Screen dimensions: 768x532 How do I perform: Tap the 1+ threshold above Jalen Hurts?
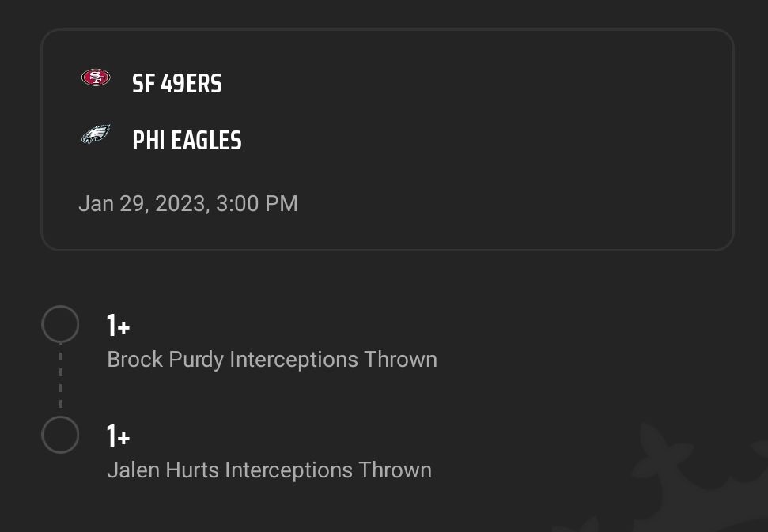(118, 436)
